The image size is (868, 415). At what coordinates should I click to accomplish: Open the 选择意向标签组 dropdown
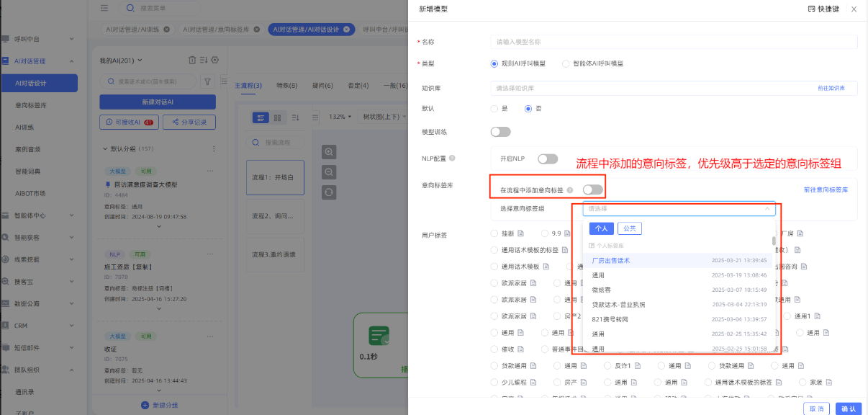tap(679, 209)
